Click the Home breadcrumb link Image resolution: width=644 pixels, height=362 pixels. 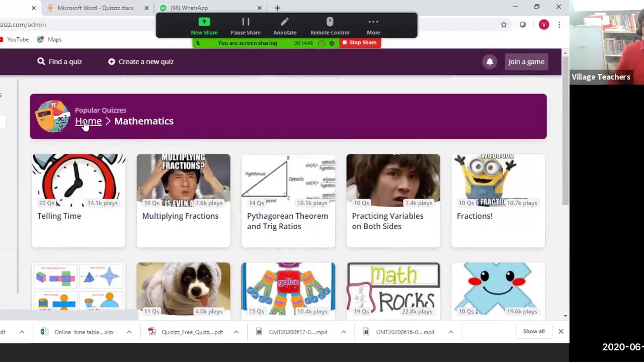[x=88, y=121]
